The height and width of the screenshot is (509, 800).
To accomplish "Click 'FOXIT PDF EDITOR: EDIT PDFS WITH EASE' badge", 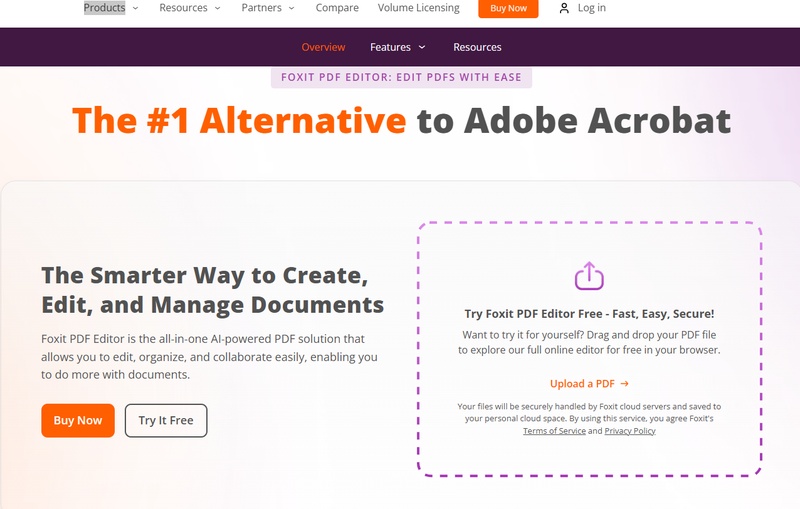I will pos(402,78).
